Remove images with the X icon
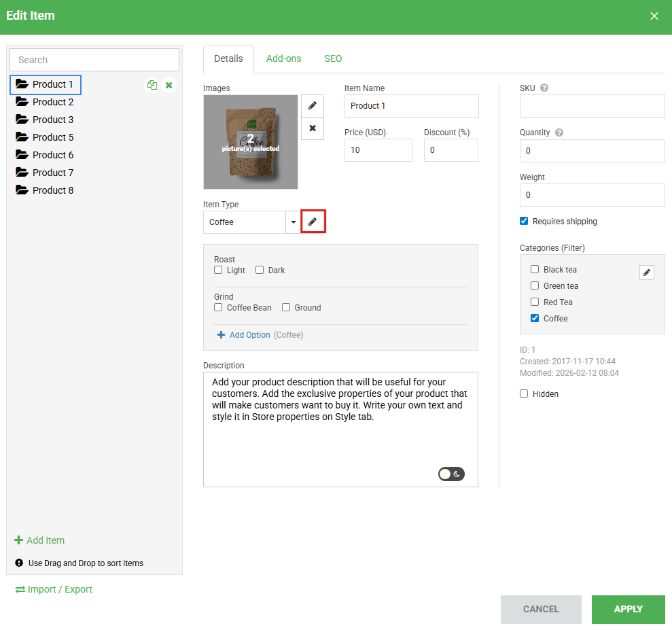 (x=312, y=128)
